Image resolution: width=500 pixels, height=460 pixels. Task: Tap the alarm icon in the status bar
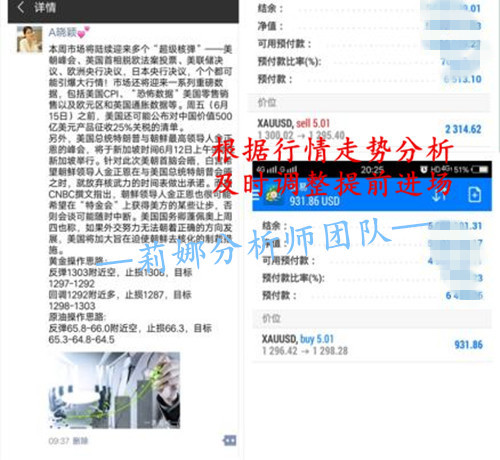[423, 169]
